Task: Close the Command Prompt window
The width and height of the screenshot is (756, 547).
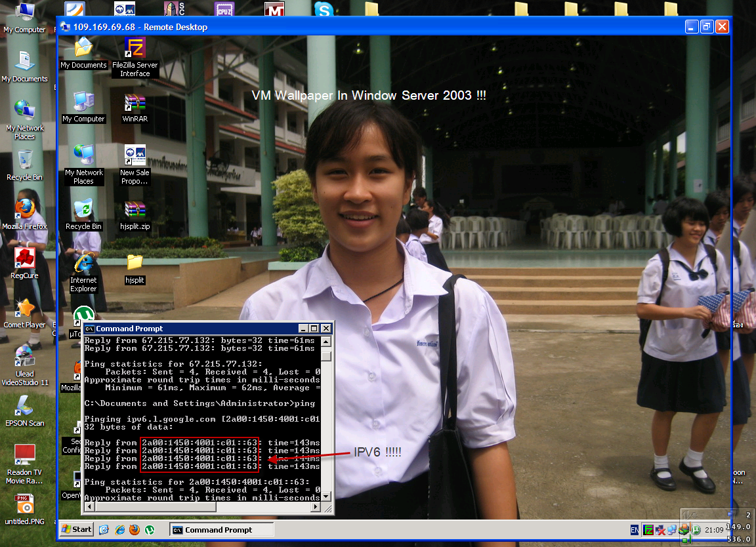Action: coord(326,329)
